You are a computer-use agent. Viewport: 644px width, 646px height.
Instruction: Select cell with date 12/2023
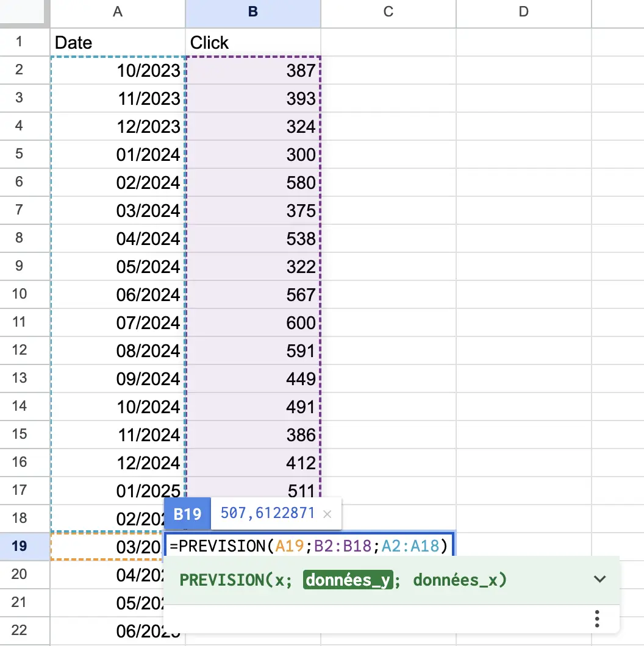click(x=118, y=126)
